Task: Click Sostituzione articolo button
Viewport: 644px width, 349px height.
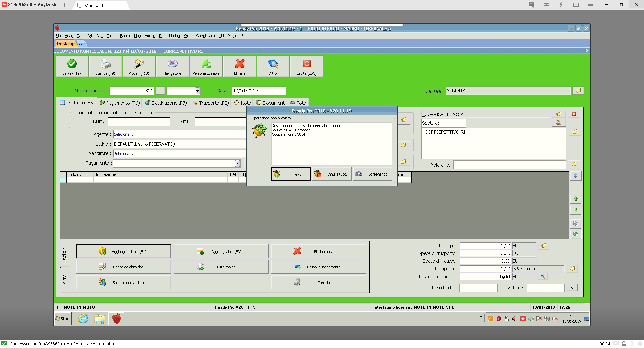Action: tap(123, 282)
